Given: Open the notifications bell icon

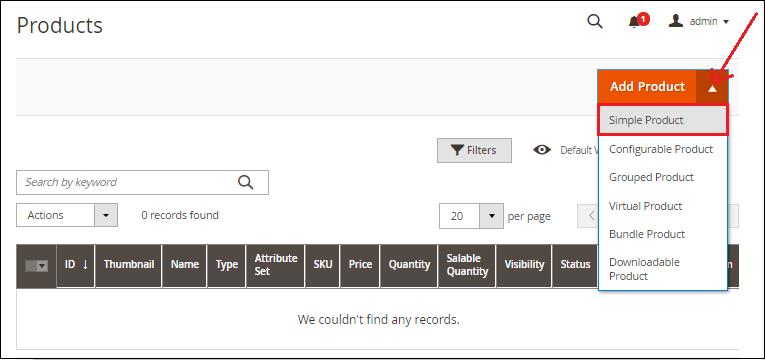Looking at the screenshot, I should [634, 21].
